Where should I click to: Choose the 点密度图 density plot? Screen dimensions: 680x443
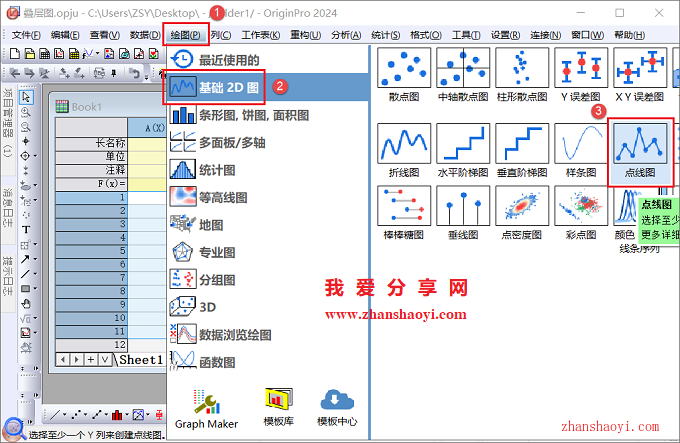point(522,213)
